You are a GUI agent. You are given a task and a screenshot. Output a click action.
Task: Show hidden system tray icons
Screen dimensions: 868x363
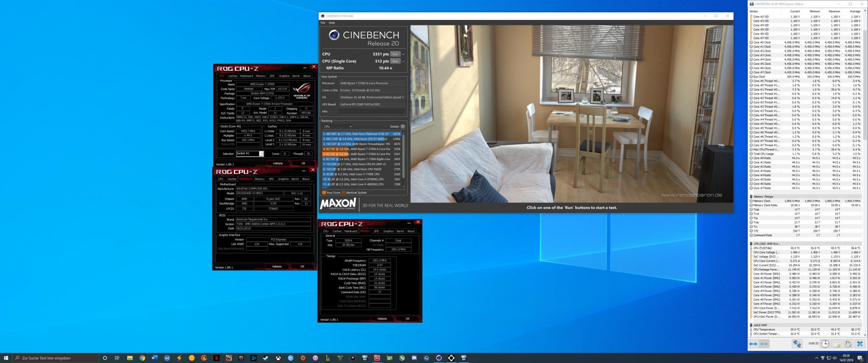tap(817, 358)
